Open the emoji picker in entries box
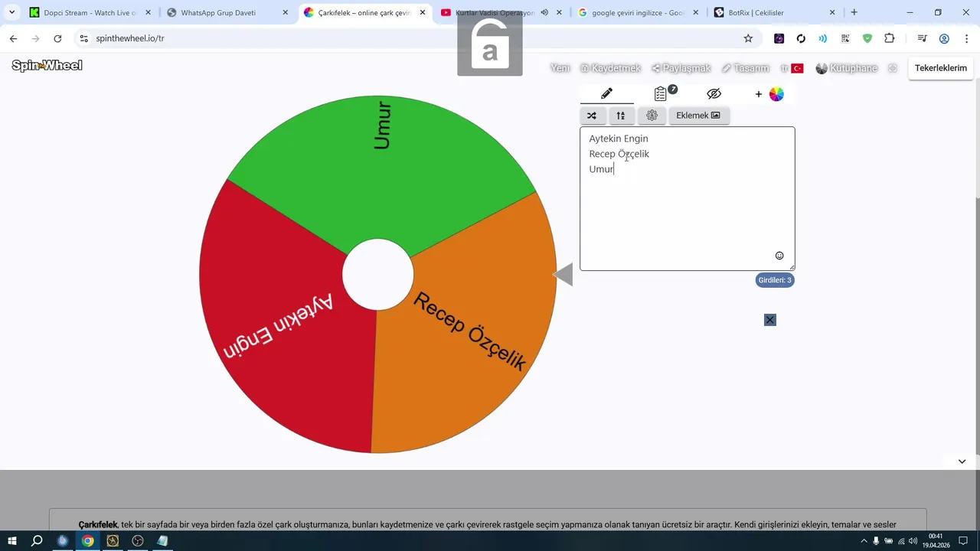The image size is (980, 551). (779, 256)
